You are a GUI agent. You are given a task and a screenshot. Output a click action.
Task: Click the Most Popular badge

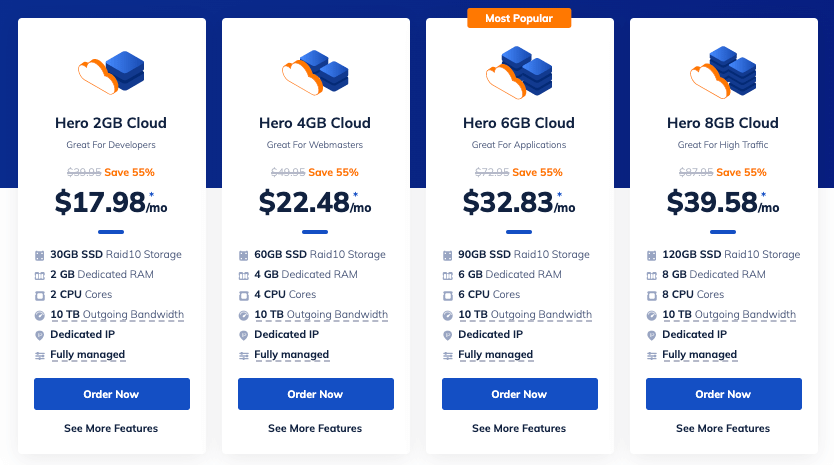pyautogui.click(x=519, y=18)
